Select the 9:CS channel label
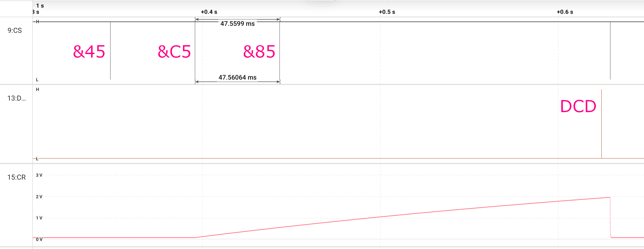Viewport: 644px width, 249px height. [15, 30]
